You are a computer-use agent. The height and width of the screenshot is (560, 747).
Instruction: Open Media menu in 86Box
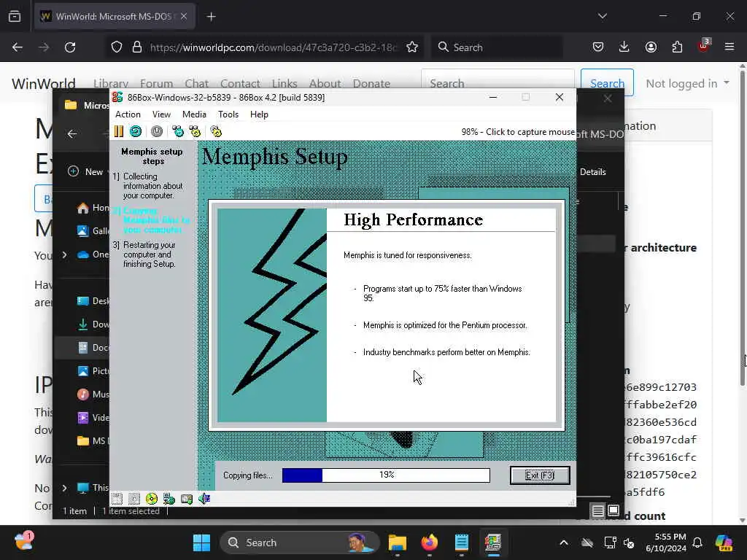[x=194, y=114]
